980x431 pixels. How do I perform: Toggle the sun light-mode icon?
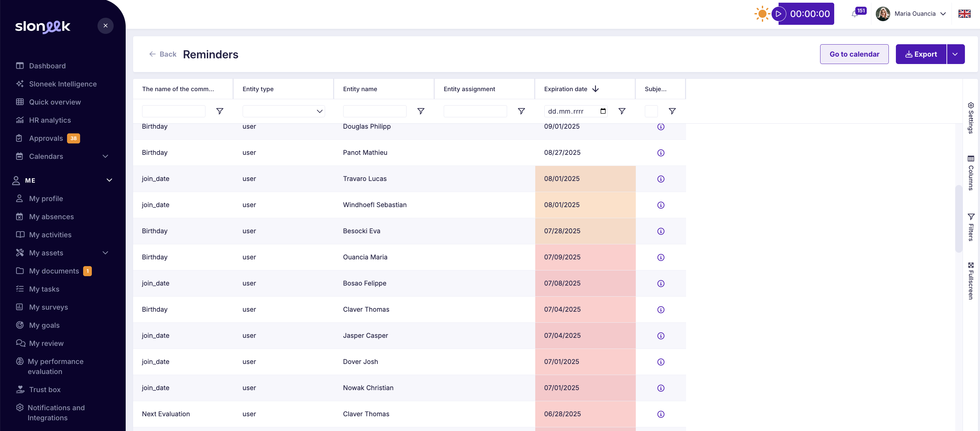point(762,14)
